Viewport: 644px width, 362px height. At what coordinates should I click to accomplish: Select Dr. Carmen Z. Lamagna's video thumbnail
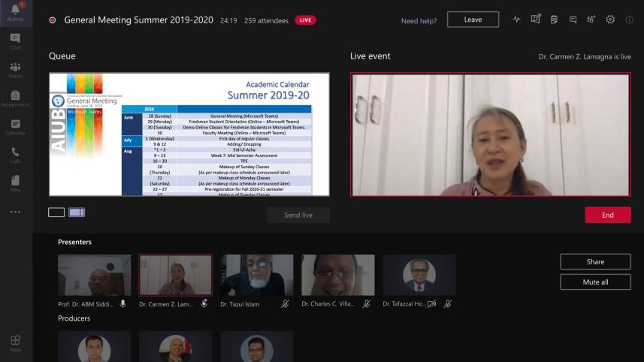[x=175, y=275]
